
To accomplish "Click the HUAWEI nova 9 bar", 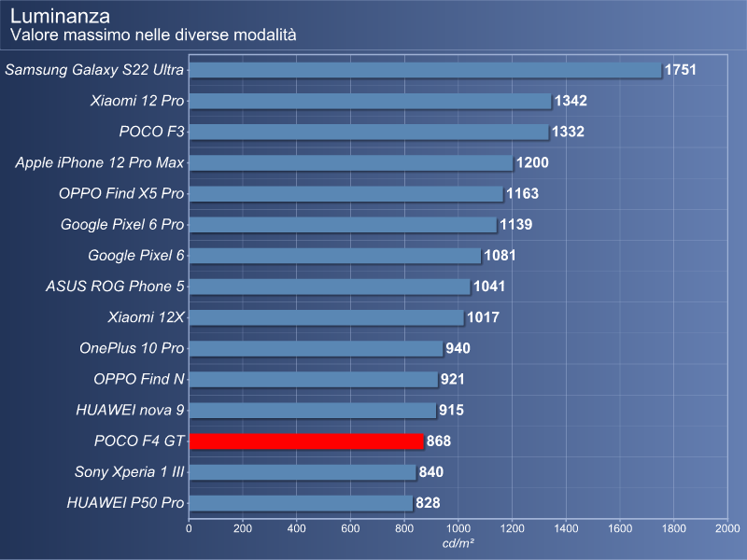I will (x=313, y=411).
